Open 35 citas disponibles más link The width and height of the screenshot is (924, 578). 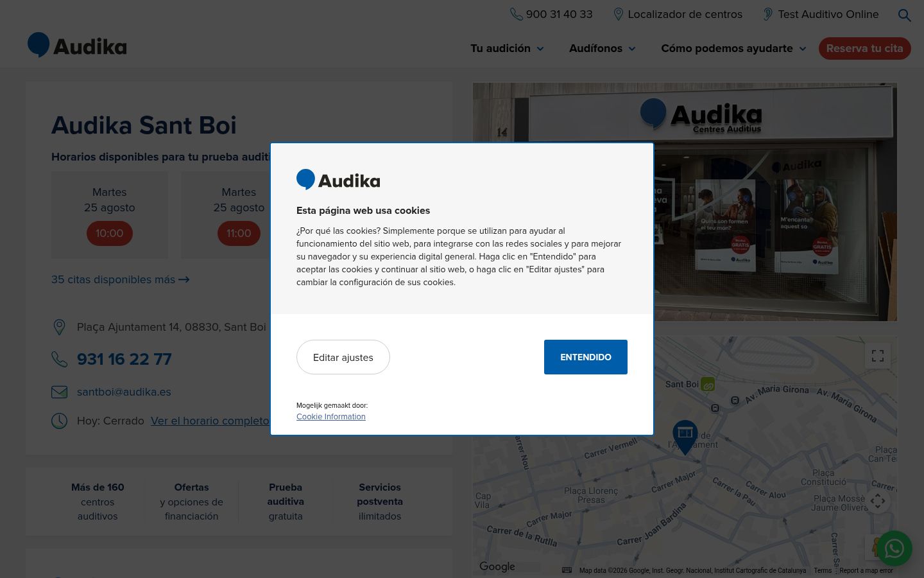(x=120, y=279)
